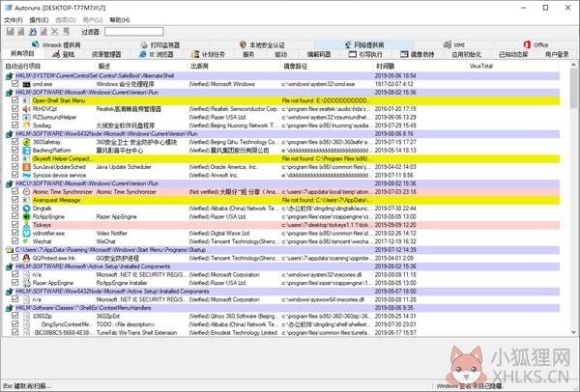Open the 文件(F) menu
The image size is (580, 392).
pos(14,20)
